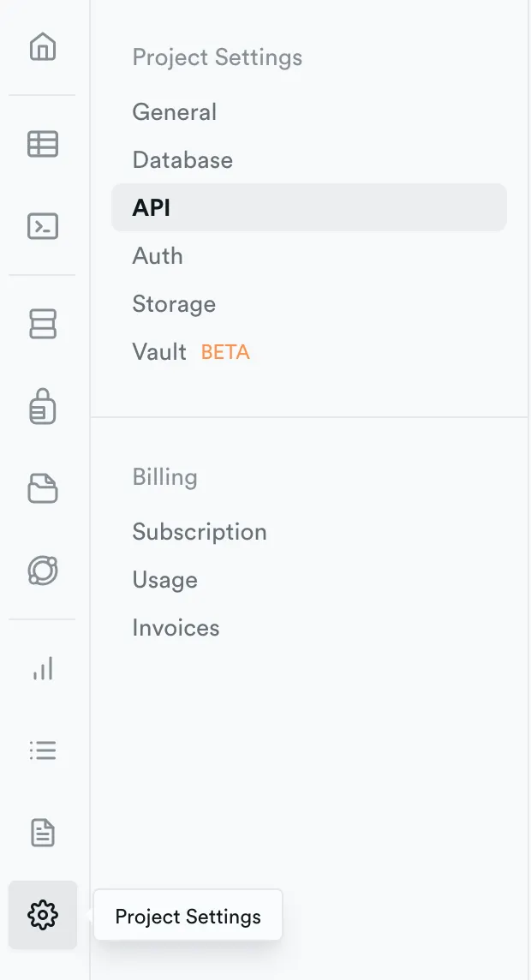Select the General settings entry

coord(174,112)
